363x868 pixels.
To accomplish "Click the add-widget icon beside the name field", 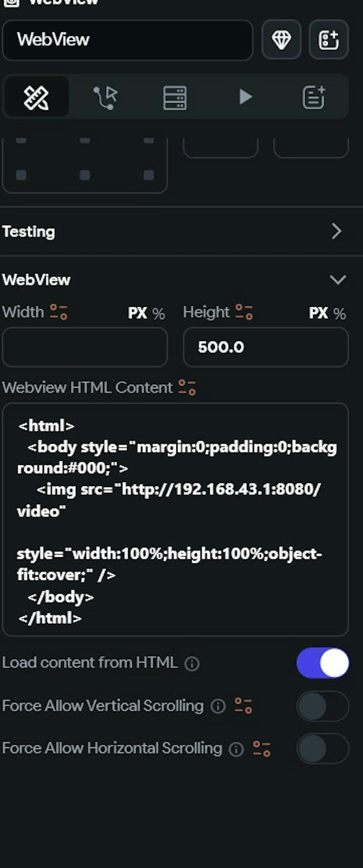I will 329,40.
